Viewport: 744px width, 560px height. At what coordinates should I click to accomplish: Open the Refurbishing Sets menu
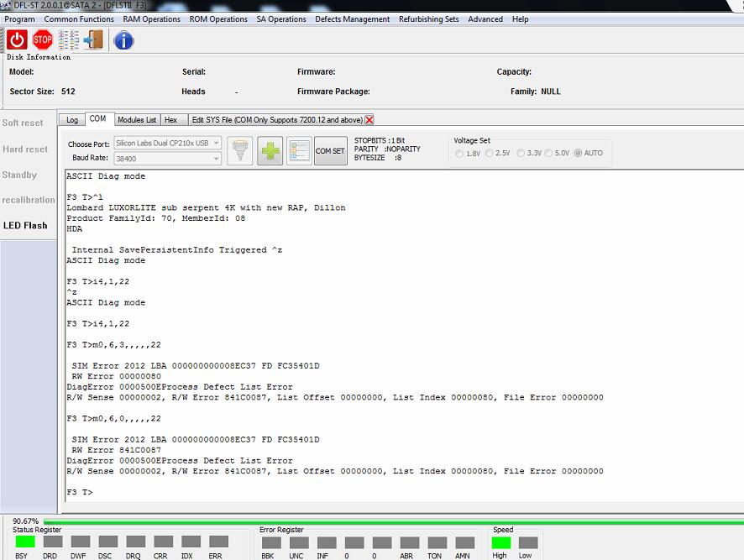tap(428, 19)
